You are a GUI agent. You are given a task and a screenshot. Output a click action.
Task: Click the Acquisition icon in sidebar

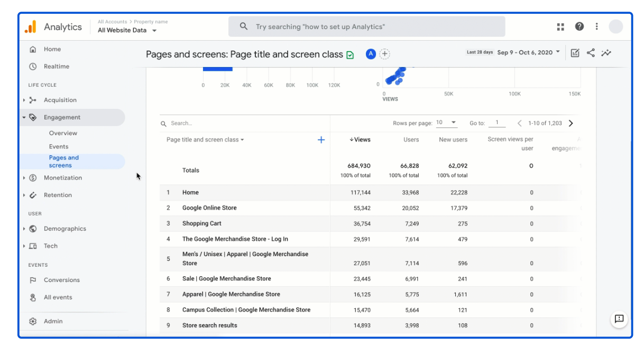33,100
